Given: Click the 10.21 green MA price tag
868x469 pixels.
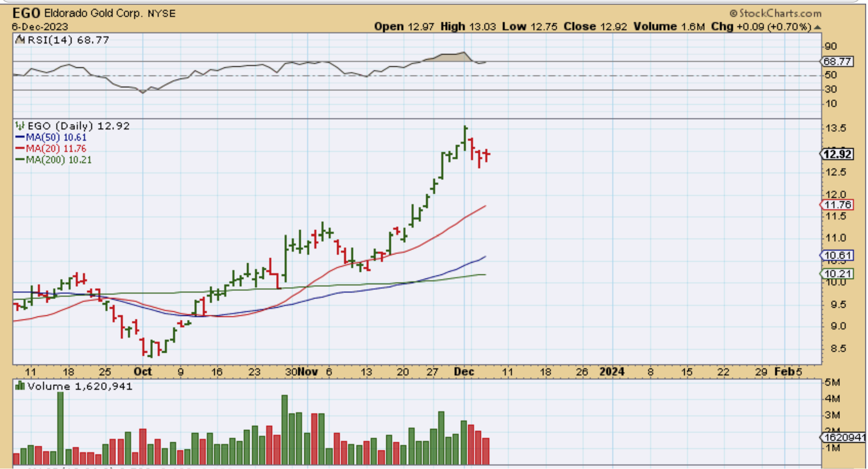Looking at the screenshot, I should click(x=838, y=274).
